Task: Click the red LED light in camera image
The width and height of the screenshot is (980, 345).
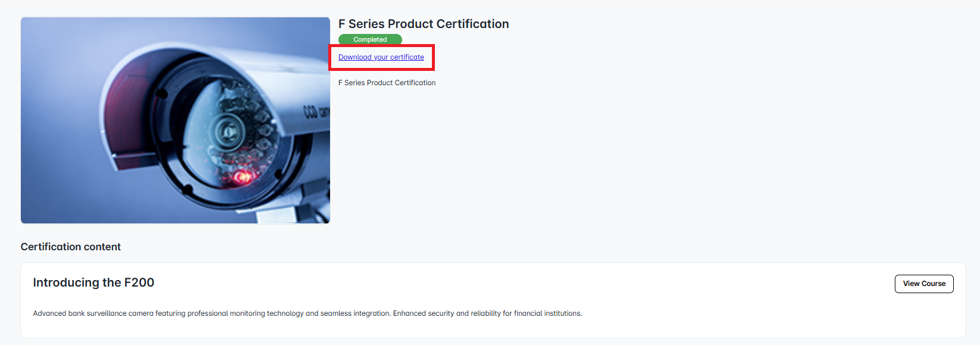Action: [242, 176]
